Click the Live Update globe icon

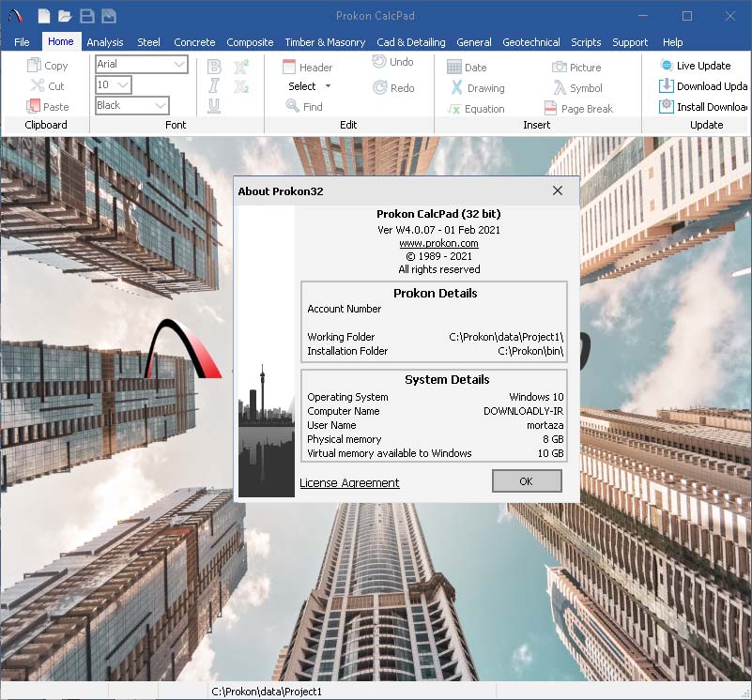pos(667,65)
